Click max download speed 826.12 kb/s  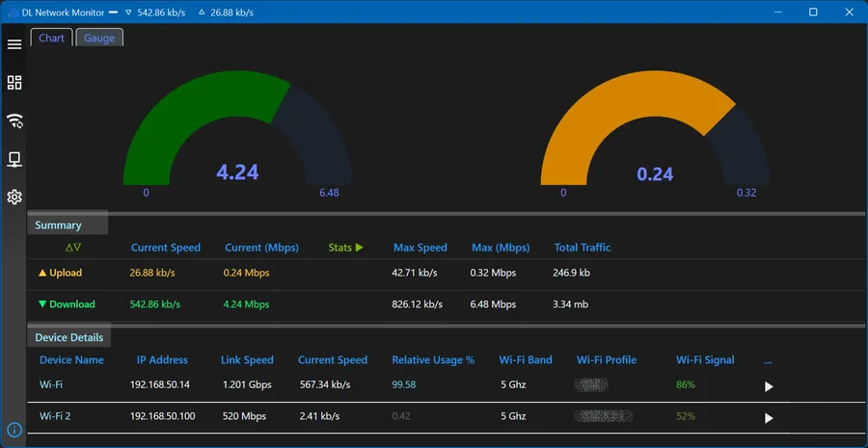click(417, 304)
